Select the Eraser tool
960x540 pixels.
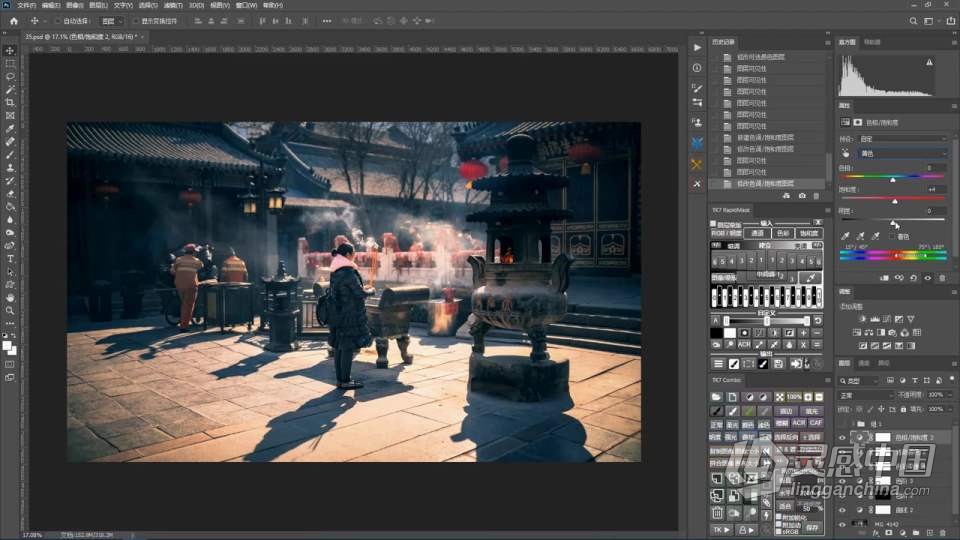(10, 193)
